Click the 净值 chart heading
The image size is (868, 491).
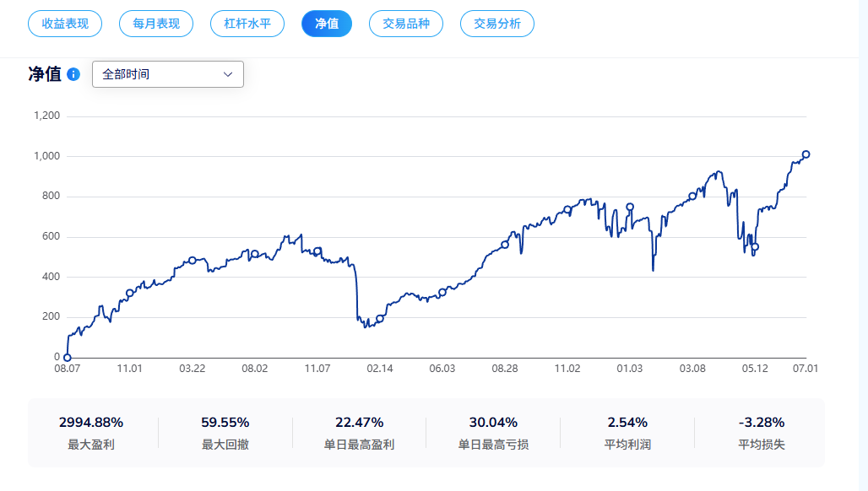45,74
